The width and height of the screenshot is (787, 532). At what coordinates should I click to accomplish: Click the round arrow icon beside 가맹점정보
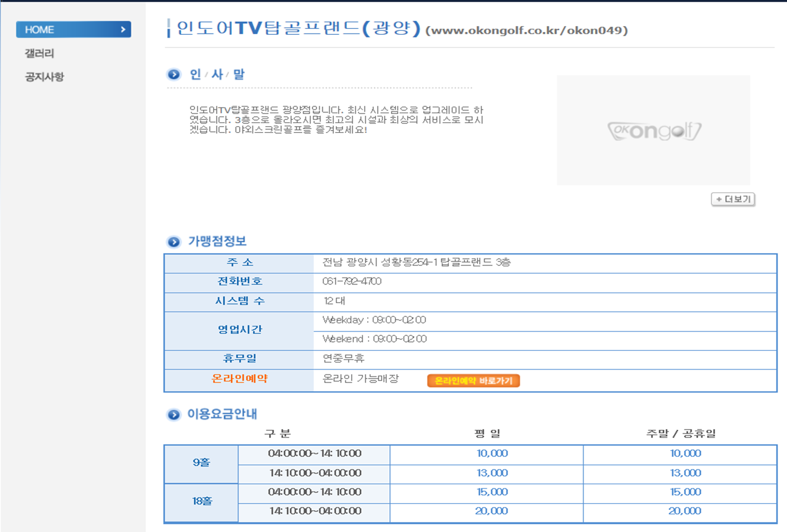pyautogui.click(x=174, y=242)
